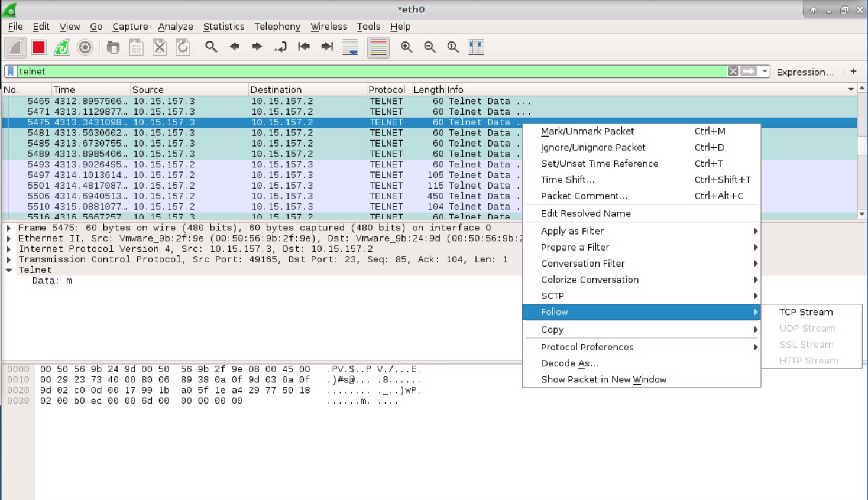Screen dimensions: 868x500
Task: Open the Analyze menu
Action: coord(176,27)
